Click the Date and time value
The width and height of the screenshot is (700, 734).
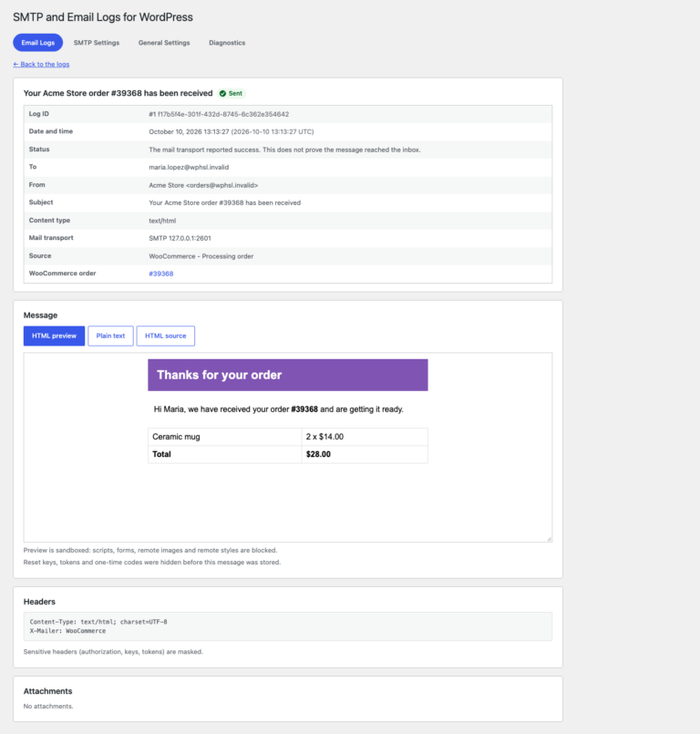pos(232,132)
